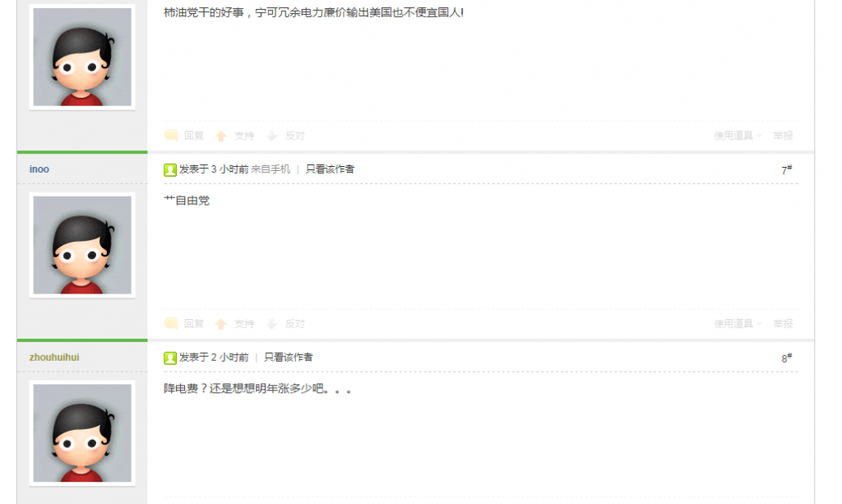Click the green user icon beside zhouhuihui's post time
Viewport: 842px width, 504px height.
tap(170, 358)
